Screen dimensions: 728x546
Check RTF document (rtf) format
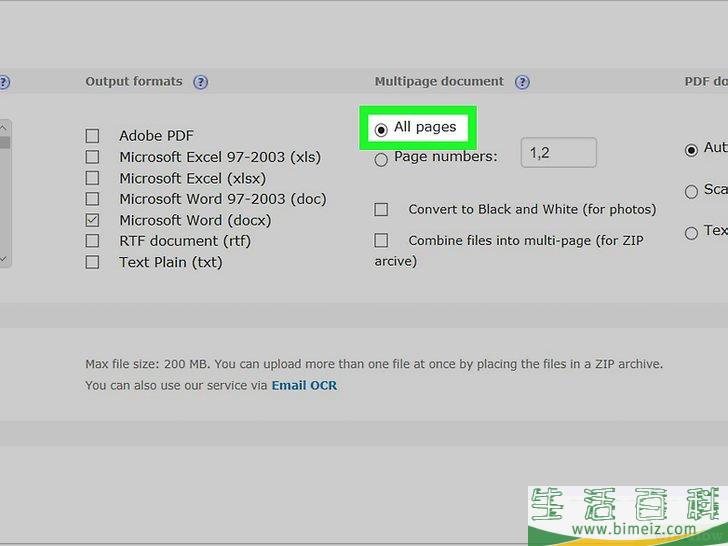(92, 241)
